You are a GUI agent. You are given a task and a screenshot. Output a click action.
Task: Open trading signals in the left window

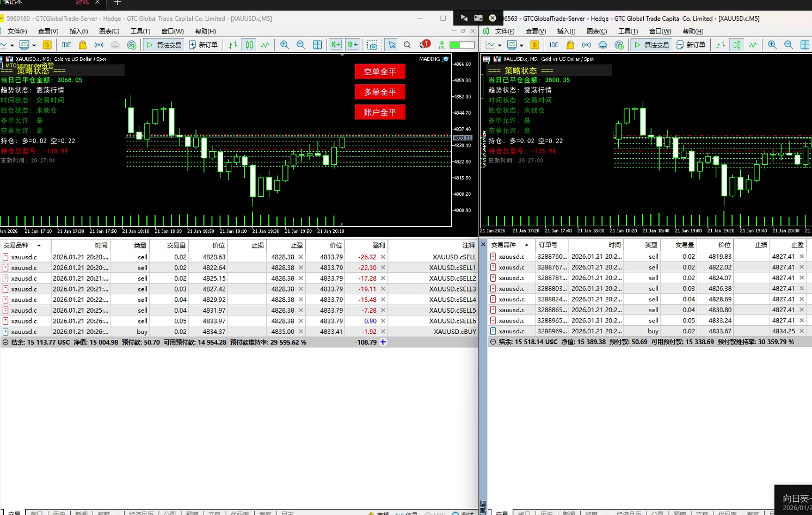coord(99,45)
